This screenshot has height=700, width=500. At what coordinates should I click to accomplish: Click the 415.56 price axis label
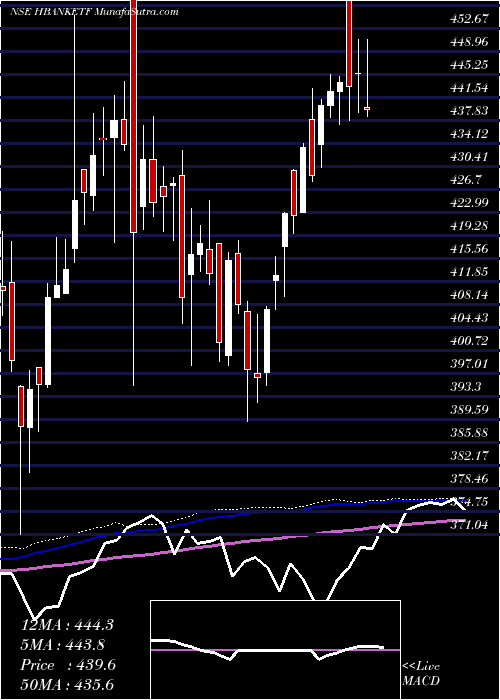[x=468, y=249]
